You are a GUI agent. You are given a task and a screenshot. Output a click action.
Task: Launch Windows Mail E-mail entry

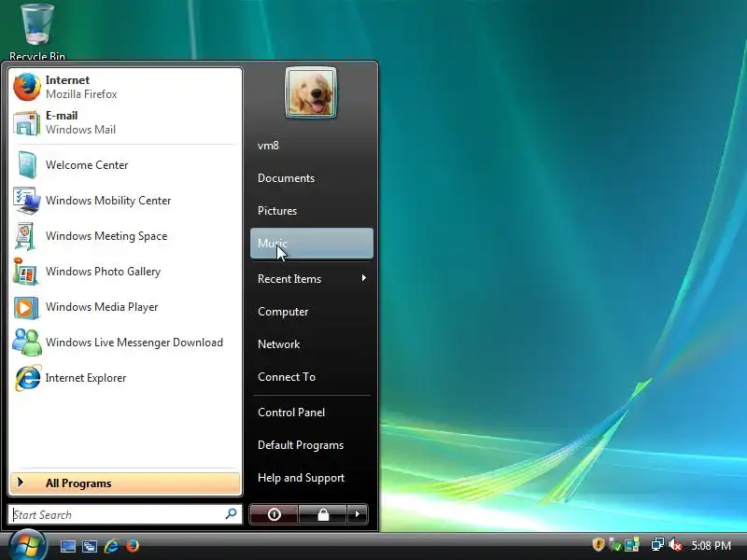[125, 122]
